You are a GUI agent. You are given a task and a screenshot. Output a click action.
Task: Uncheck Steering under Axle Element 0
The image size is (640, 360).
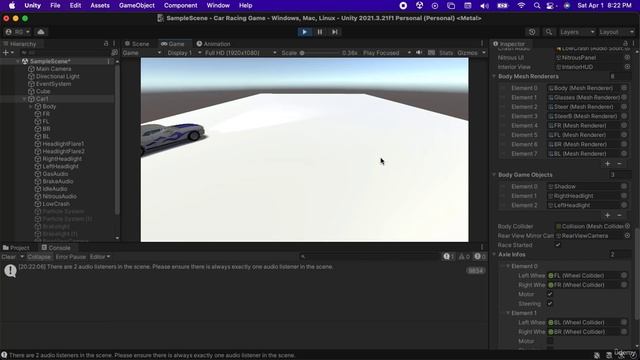click(550, 303)
